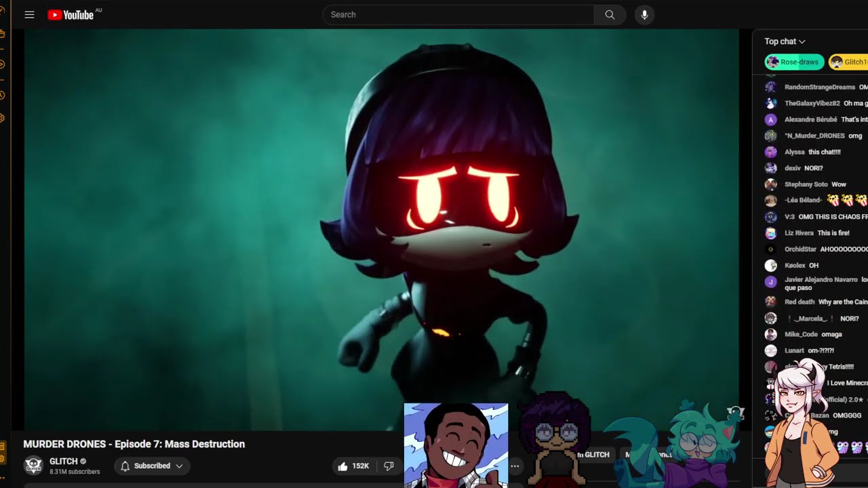Click Liz Rivera's chat avatar
The image size is (868, 488).
pos(770,233)
